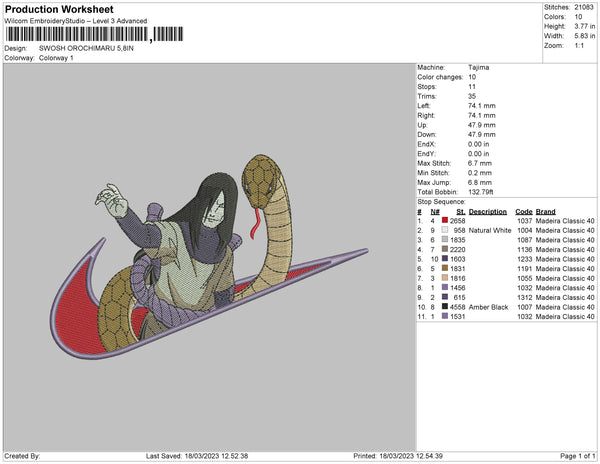This screenshot has height=464, width=600.
Task: Click the Max Jump value 6.8 mm
Action: [479, 182]
